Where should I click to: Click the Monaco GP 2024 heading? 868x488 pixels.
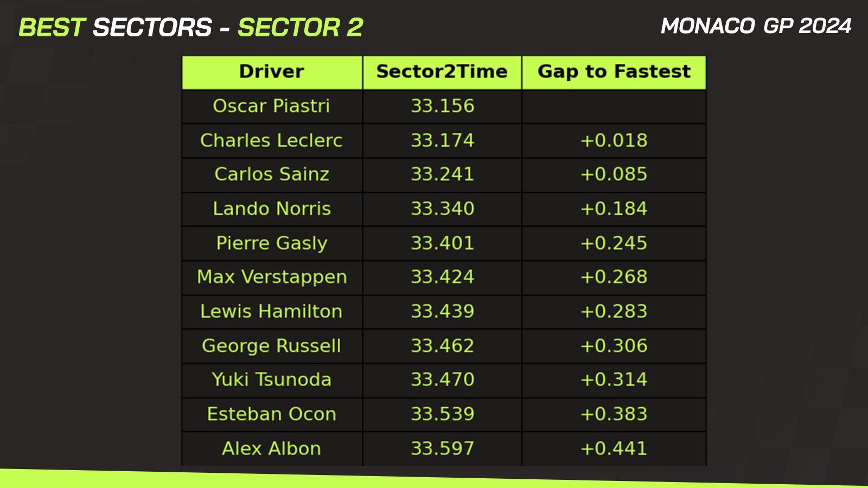pos(756,26)
